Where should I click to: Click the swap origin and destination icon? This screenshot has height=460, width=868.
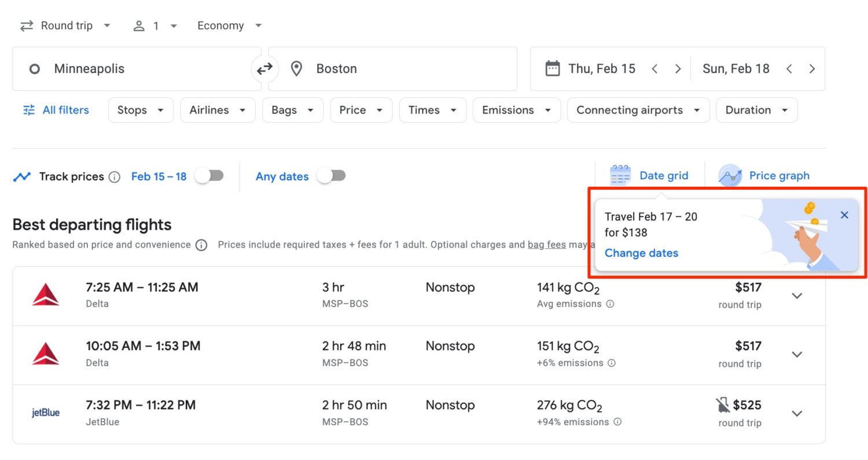tap(265, 68)
